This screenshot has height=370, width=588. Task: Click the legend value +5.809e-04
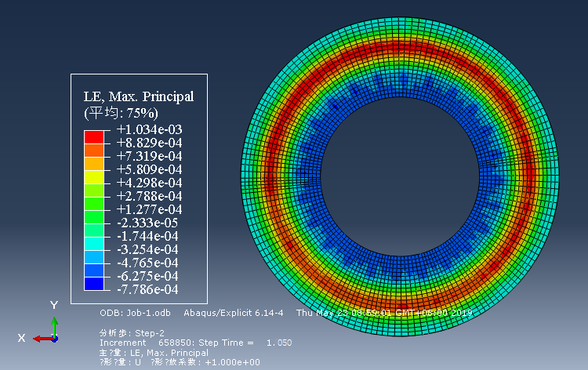(x=149, y=169)
